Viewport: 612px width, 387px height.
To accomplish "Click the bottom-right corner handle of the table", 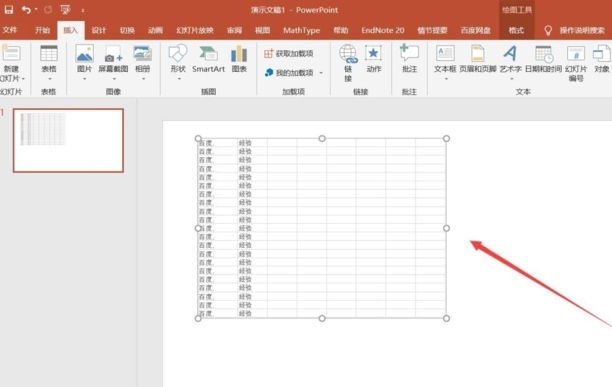I will (x=446, y=318).
